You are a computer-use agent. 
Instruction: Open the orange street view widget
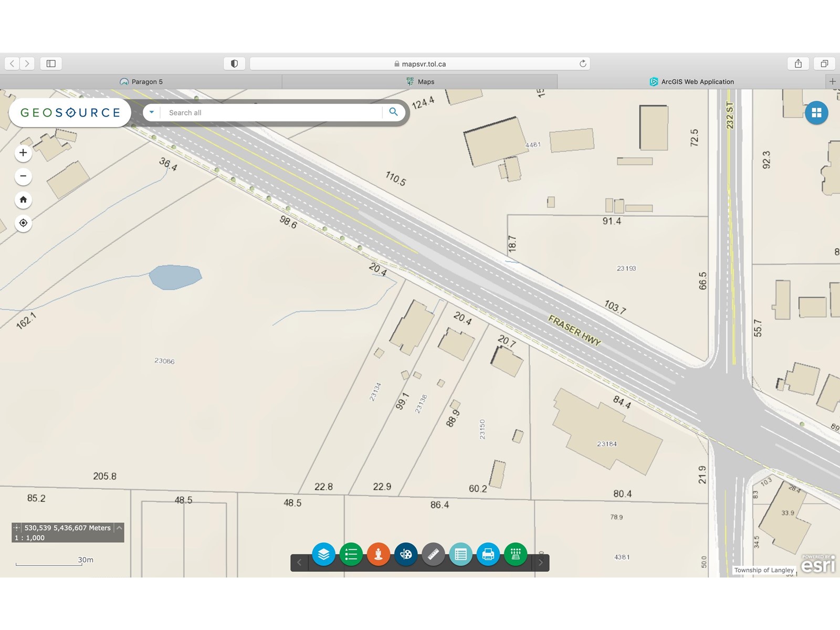click(378, 554)
